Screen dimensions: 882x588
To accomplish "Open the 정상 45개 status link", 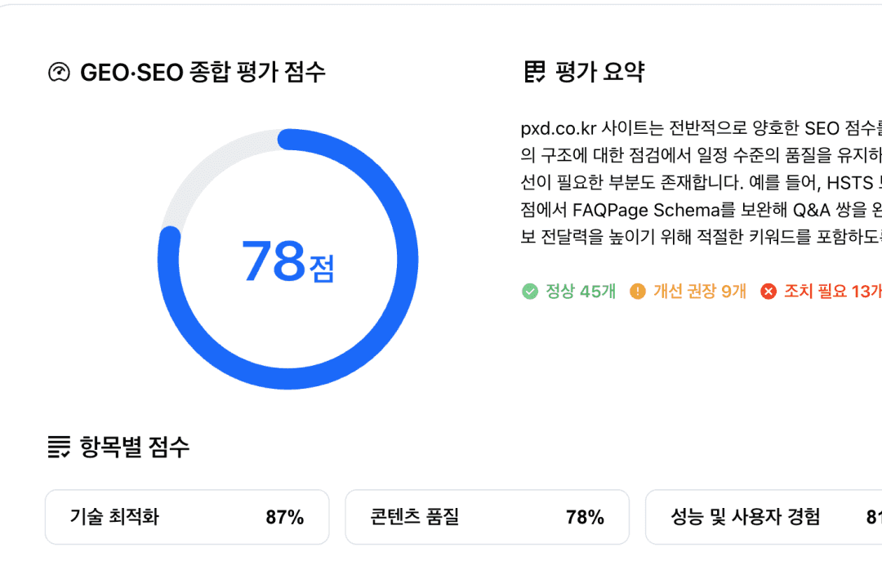I will tap(572, 290).
